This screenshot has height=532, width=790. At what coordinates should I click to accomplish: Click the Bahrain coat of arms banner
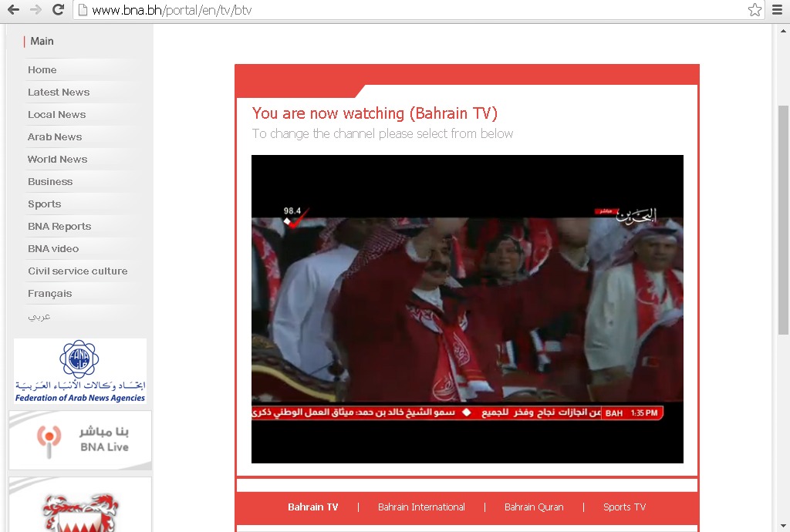(80, 505)
